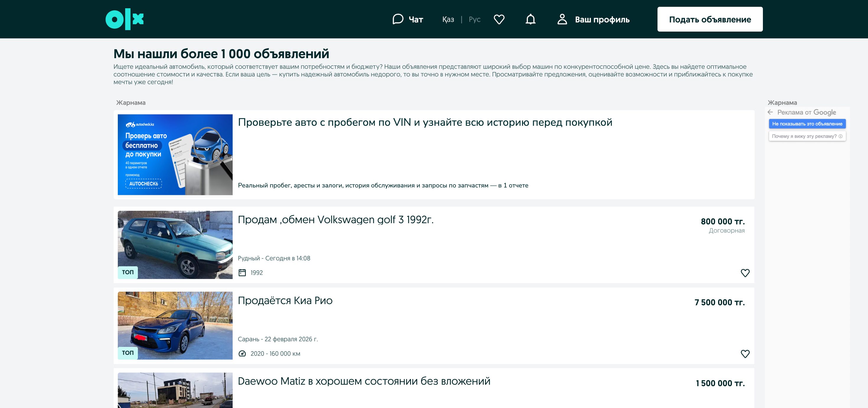Click info icon in Почему я вижу эту рекламу
The height and width of the screenshot is (408, 868).
(840, 136)
